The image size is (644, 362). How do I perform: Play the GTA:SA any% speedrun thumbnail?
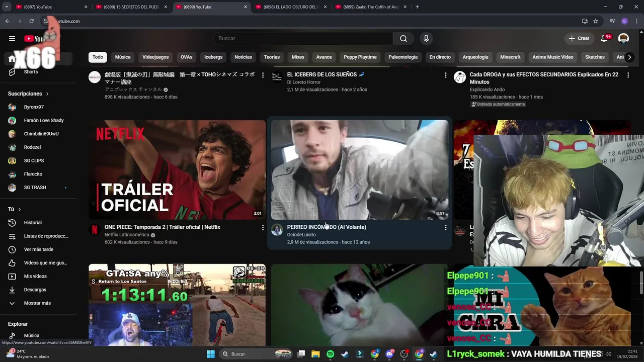[x=177, y=305]
